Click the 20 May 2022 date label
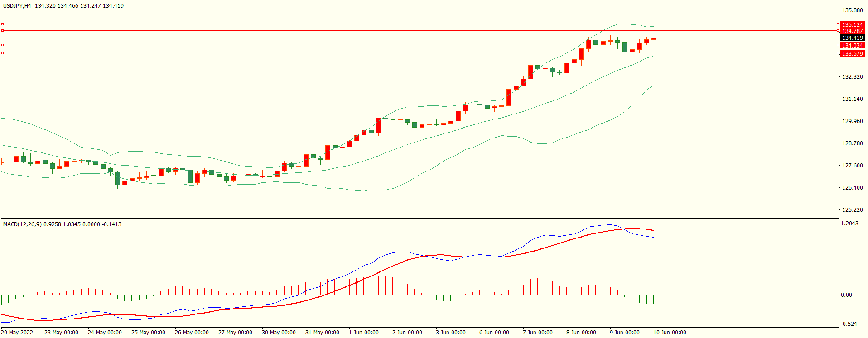868x338 pixels. (17, 333)
